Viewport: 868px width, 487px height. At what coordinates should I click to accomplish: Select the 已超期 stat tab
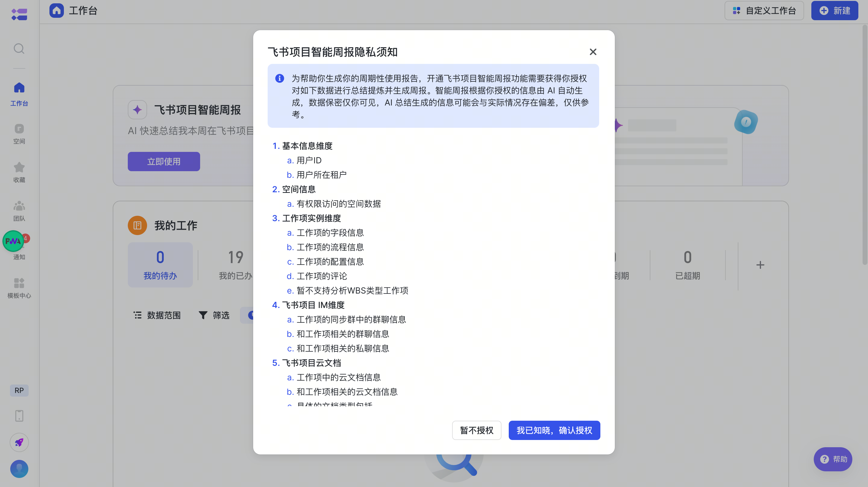pos(687,265)
